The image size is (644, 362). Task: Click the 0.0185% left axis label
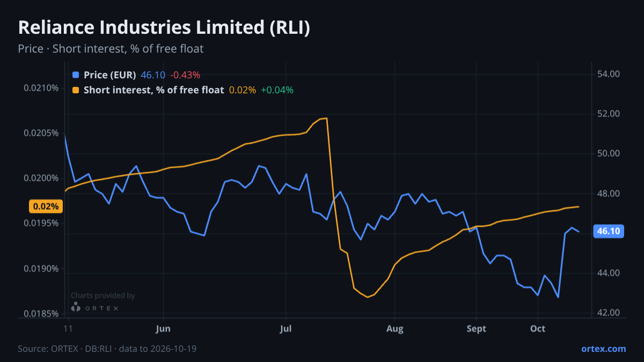[x=41, y=314]
